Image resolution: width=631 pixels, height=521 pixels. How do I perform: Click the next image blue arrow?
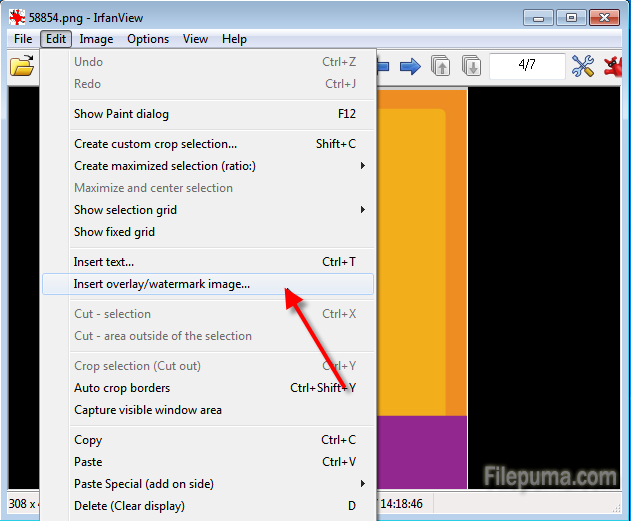[x=410, y=67]
